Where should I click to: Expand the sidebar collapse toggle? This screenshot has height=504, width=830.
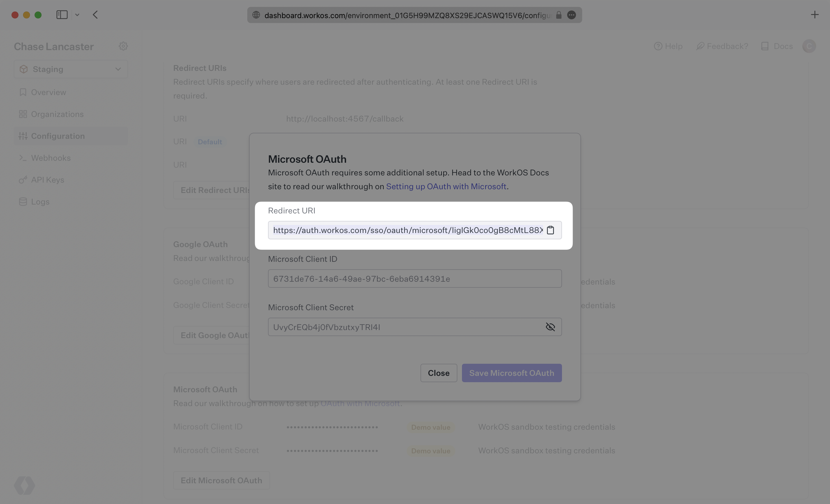click(x=62, y=14)
